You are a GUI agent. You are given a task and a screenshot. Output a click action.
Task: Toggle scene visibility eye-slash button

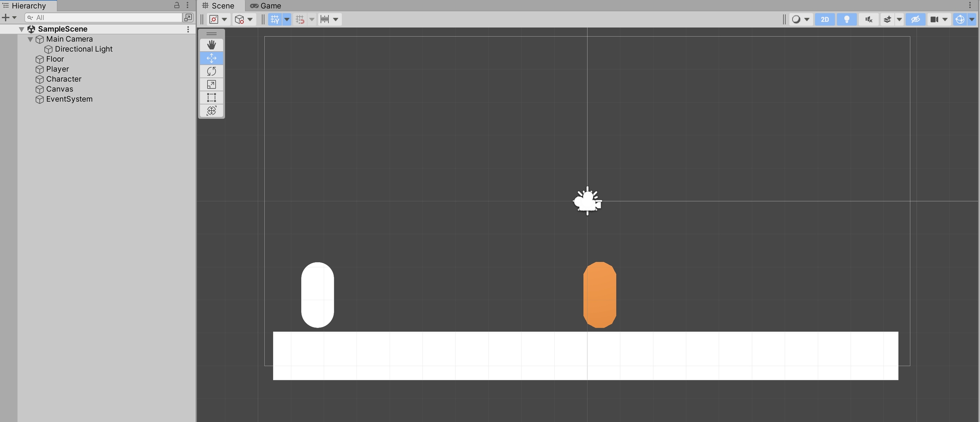click(915, 19)
